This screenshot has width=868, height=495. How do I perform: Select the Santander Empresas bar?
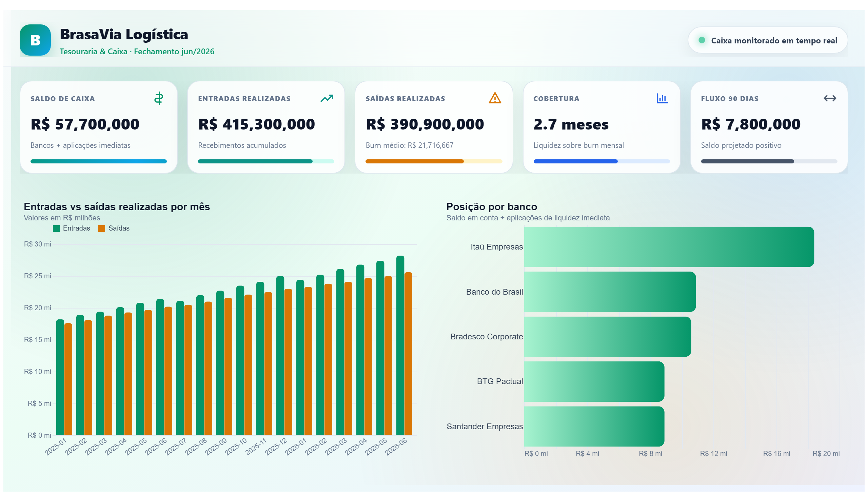pyautogui.click(x=594, y=426)
